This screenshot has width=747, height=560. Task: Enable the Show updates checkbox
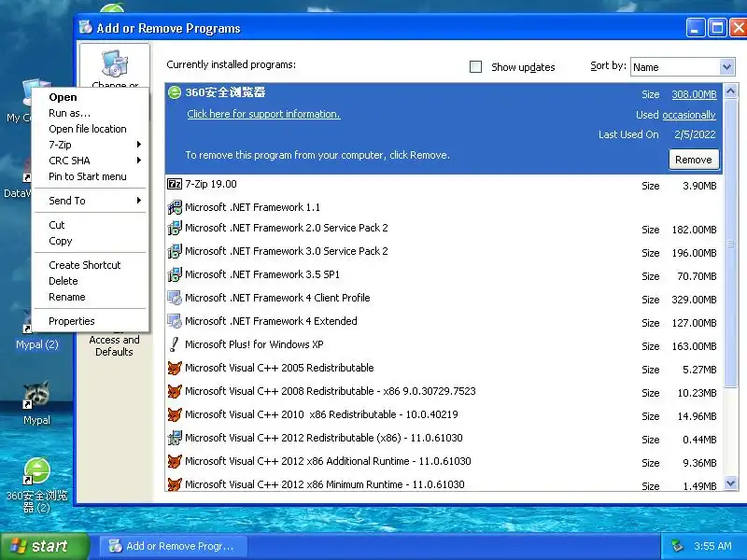coord(475,66)
